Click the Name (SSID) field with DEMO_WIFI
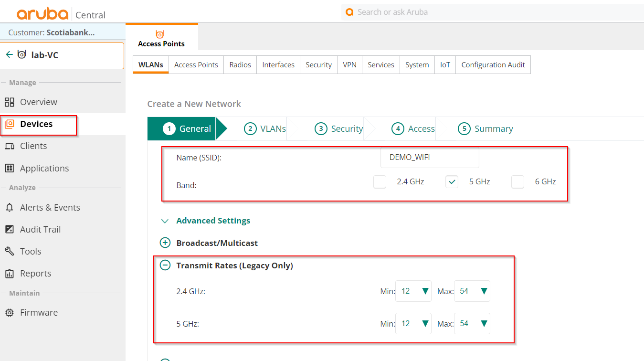The width and height of the screenshot is (644, 361). [430, 158]
